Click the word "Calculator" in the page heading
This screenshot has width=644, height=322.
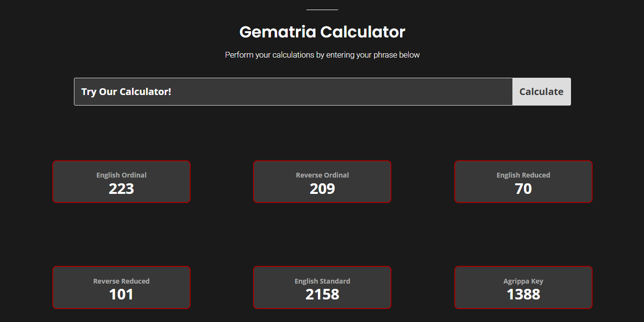363,32
